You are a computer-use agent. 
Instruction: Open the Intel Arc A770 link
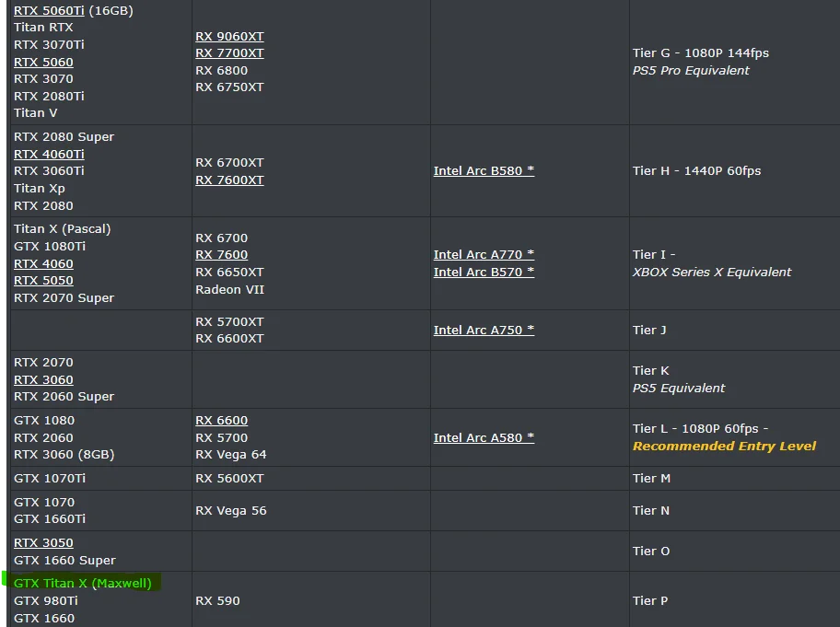point(484,255)
